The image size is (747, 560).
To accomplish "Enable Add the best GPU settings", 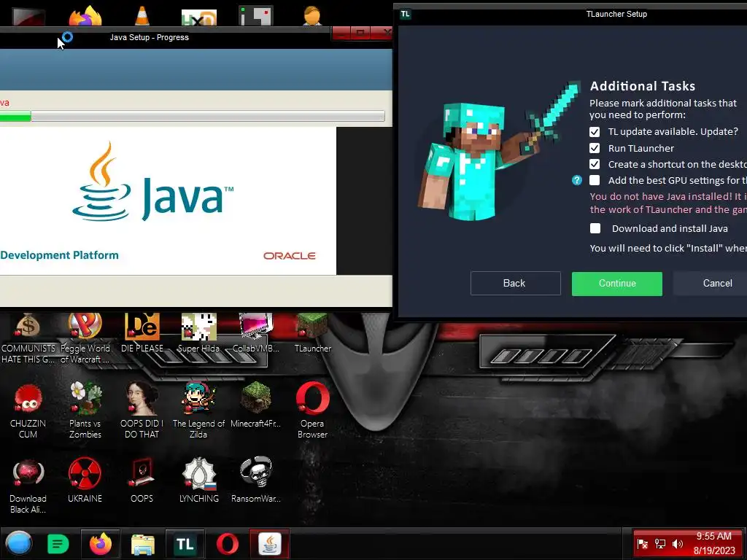I will coord(595,181).
